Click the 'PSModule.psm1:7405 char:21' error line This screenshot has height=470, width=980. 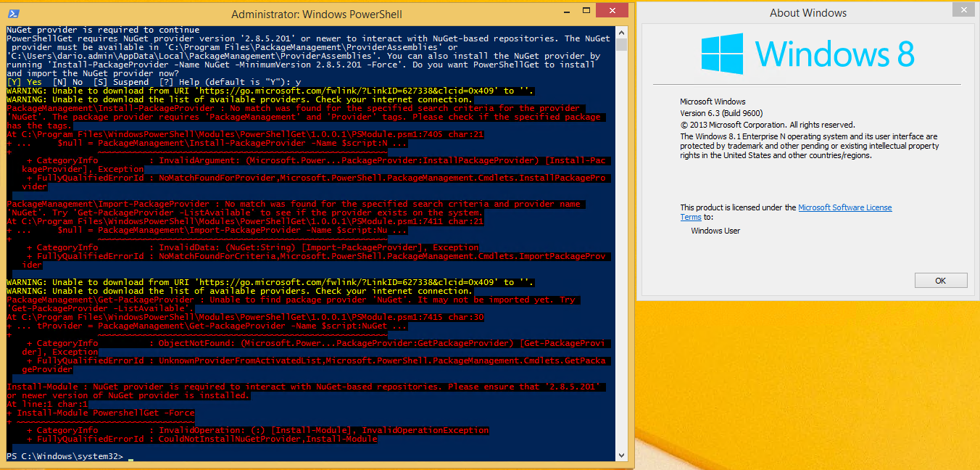click(245, 134)
